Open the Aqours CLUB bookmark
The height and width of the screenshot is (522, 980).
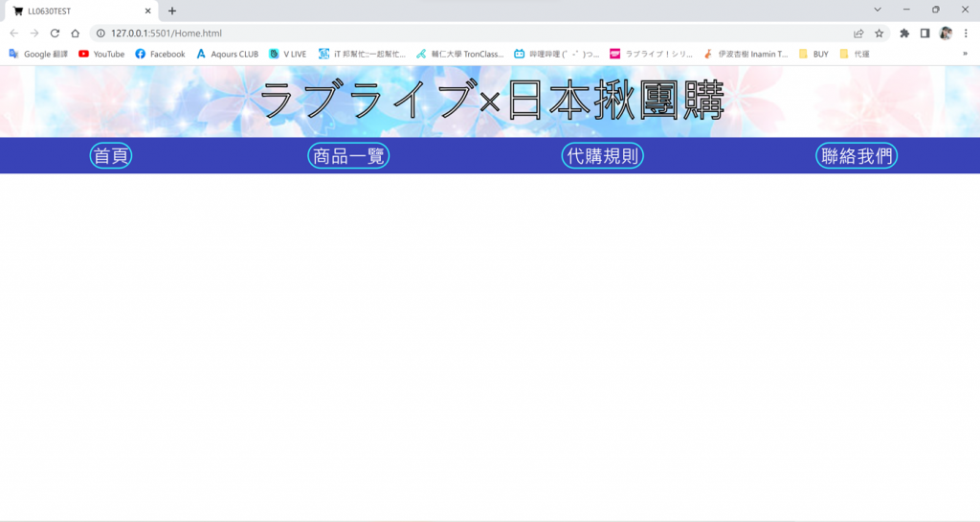pos(227,54)
